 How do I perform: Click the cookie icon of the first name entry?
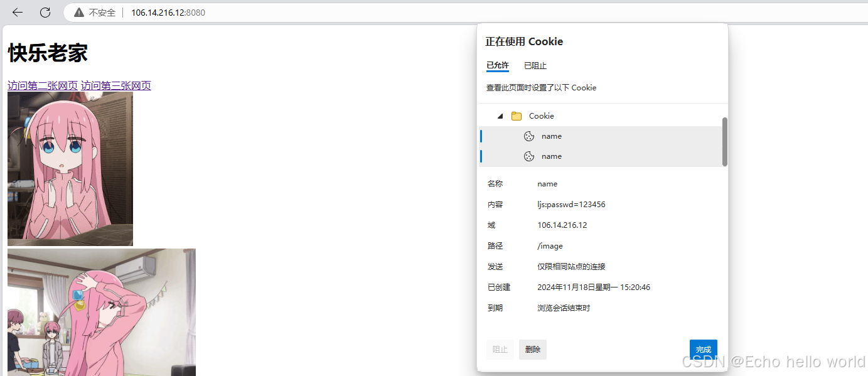[529, 136]
